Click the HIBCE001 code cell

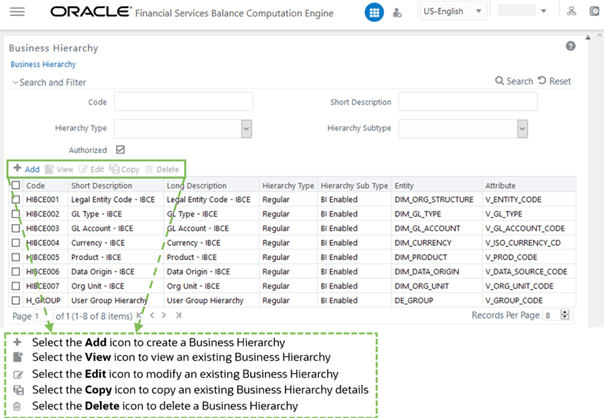(x=42, y=200)
